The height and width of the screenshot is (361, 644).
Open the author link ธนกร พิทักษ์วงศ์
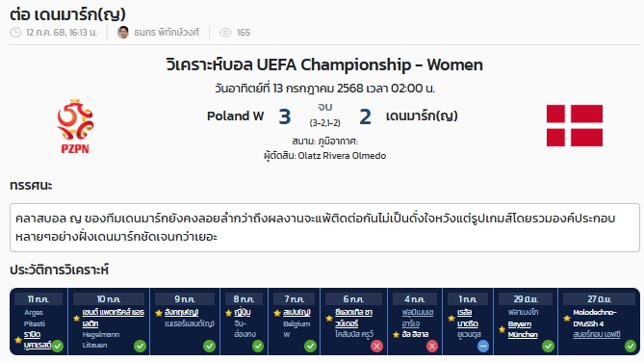tap(167, 33)
